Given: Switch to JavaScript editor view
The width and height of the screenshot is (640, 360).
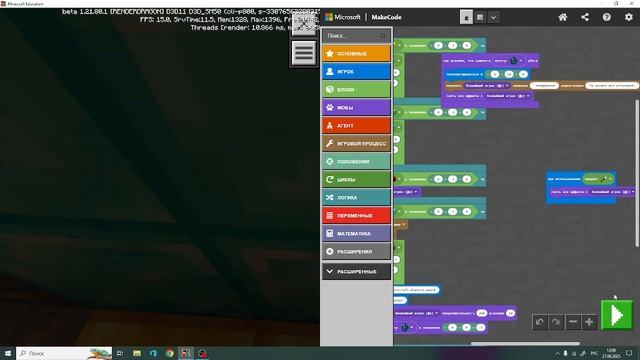Looking at the screenshot, I should [480, 18].
